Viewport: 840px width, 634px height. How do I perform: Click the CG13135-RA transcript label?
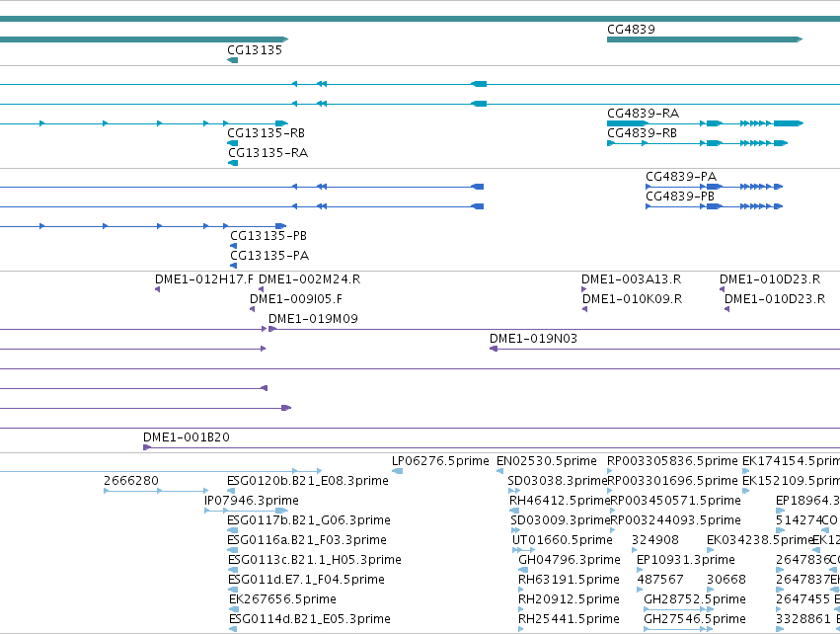pos(267,153)
